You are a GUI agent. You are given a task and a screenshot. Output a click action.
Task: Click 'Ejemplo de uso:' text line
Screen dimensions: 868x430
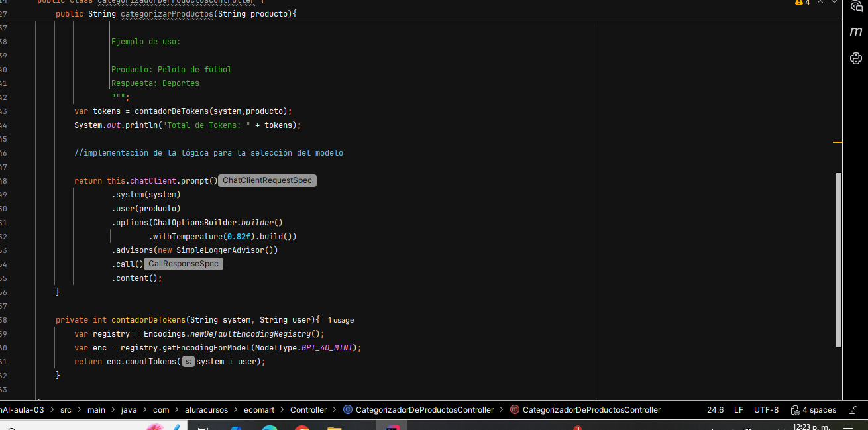(146, 41)
